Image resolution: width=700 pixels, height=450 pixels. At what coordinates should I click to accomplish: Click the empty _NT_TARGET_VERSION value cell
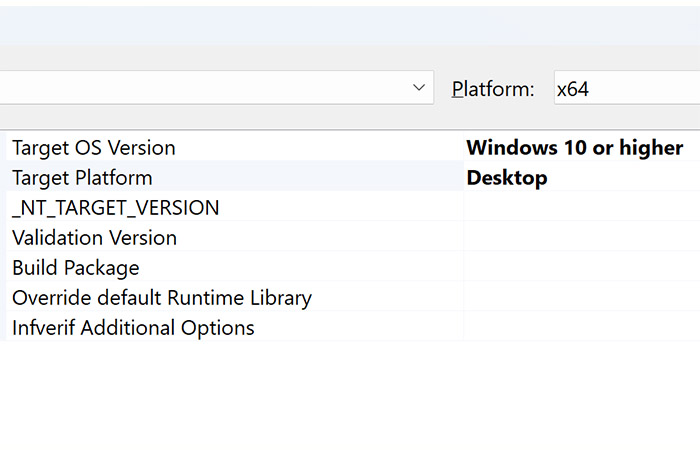[x=582, y=208]
